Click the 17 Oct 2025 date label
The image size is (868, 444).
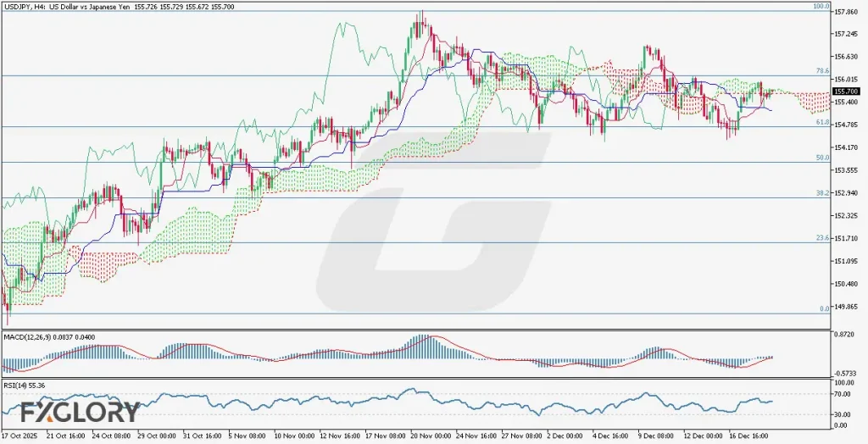click(19, 436)
